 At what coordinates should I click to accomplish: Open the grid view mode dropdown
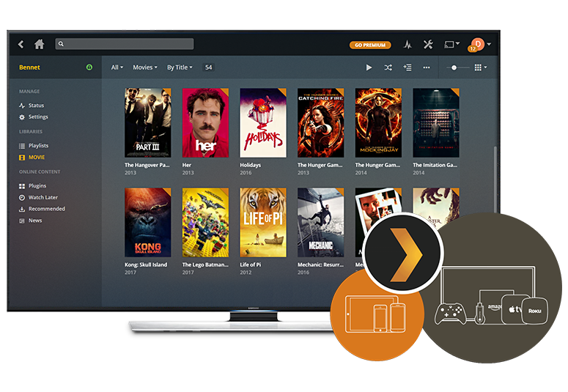coord(481,67)
